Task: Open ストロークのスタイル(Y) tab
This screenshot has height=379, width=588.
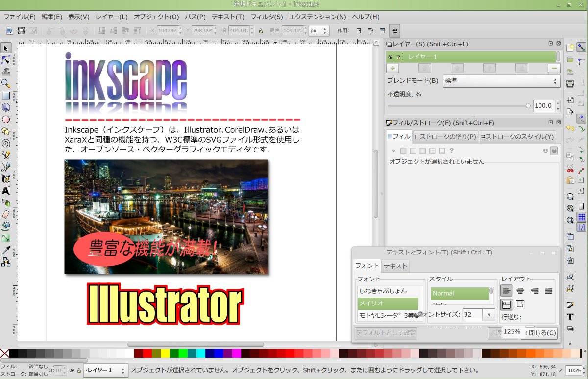Action: pyautogui.click(x=518, y=137)
